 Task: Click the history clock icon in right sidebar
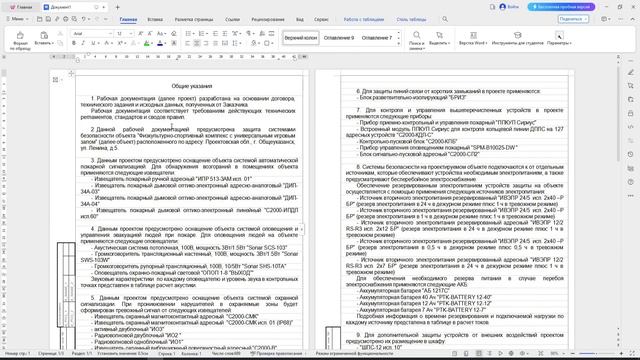click(x=631, y=154)
